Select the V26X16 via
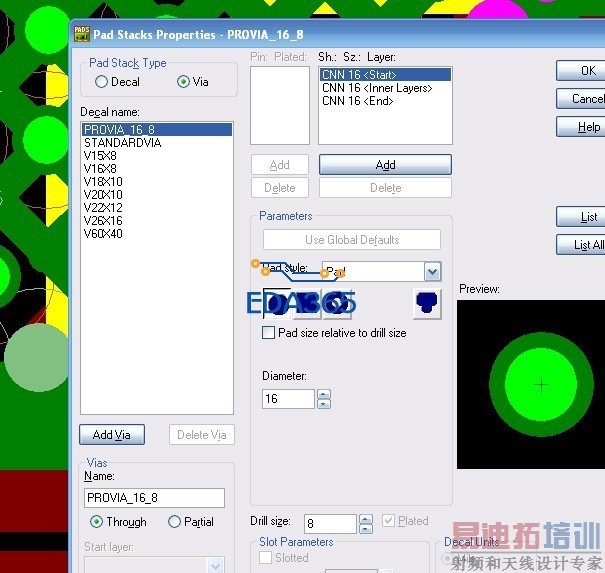 coord(157,221)
